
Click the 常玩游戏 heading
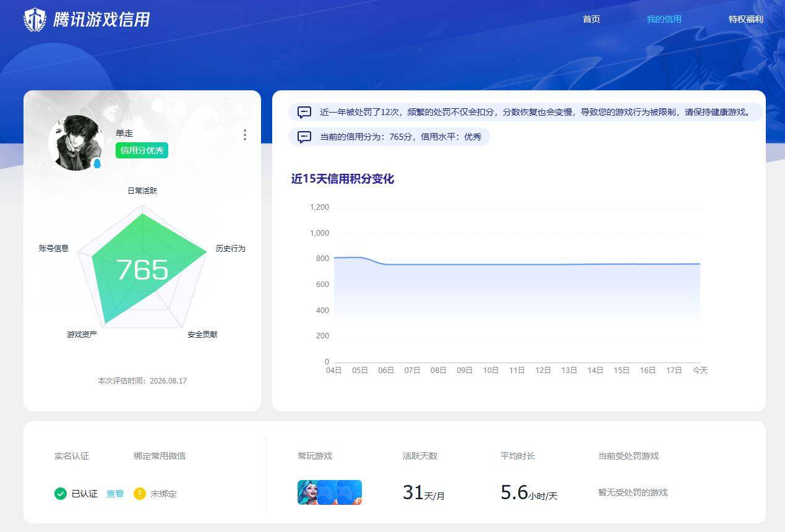(315, 456)
